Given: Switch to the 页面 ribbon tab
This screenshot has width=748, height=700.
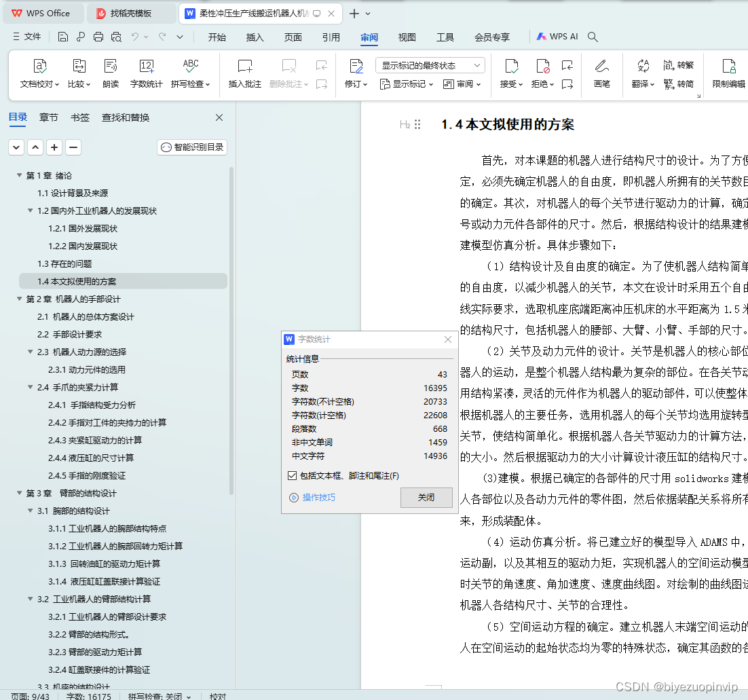Looking at the screenshot, I should [293, 37].
